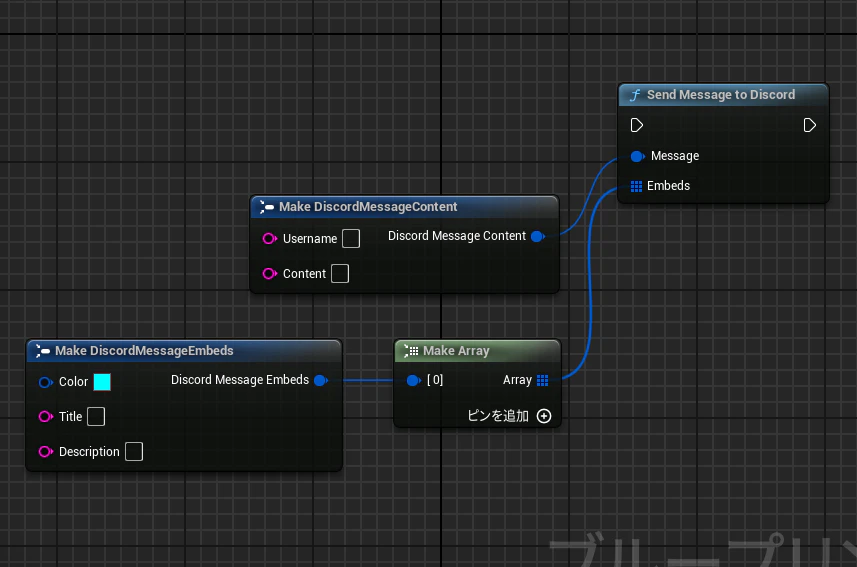Click the Make Array [0] input pin
Screen dimensions: 857x567
tap(414, 380)
